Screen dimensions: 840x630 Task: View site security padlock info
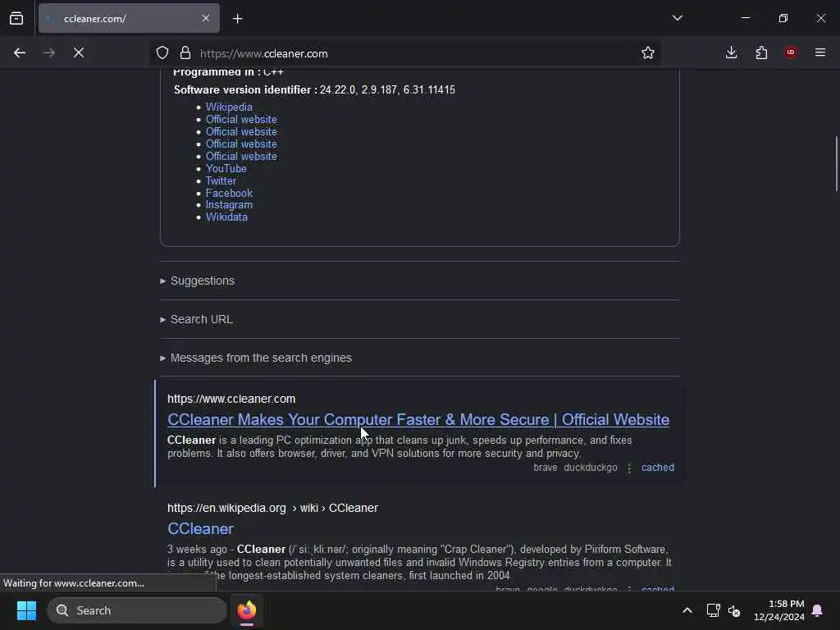coord(185,53)
